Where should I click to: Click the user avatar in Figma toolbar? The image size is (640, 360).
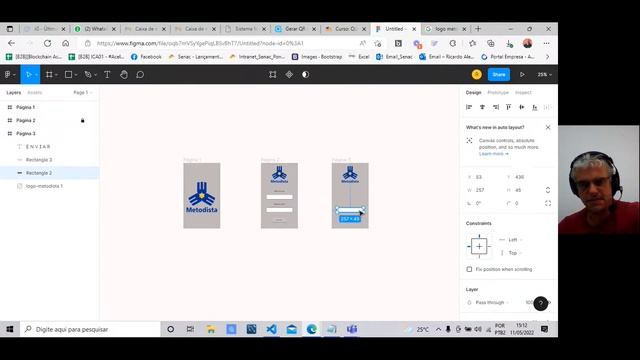point(476,75)
